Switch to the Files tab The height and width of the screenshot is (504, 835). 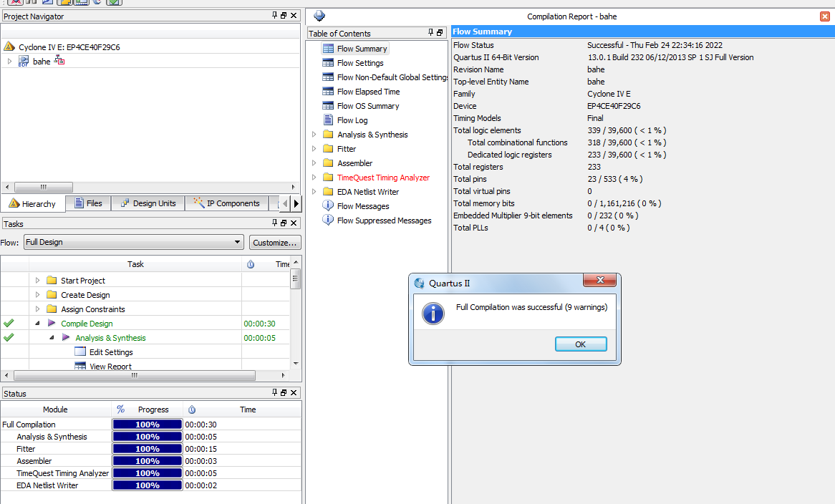pos(87,203)
